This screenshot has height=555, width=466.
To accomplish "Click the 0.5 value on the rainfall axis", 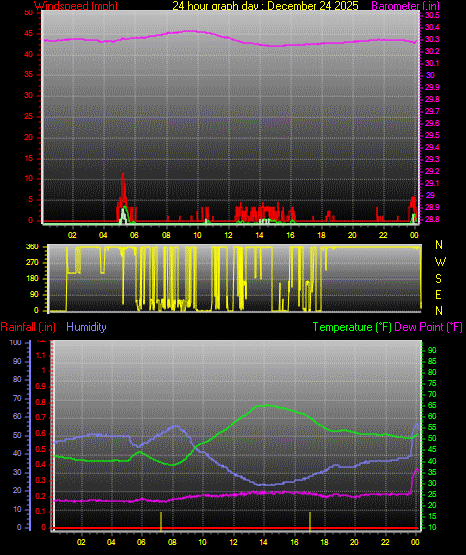I will point(41,450).
